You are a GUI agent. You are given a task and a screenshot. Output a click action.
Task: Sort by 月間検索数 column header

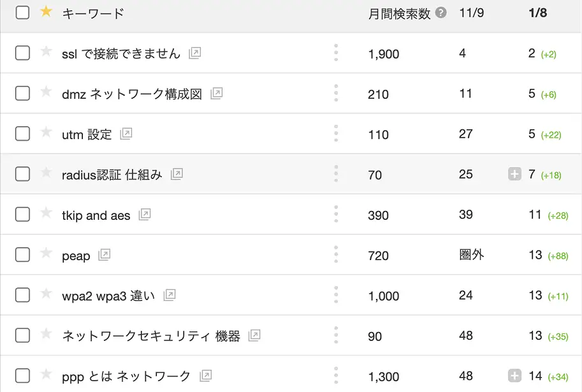(x=399, y=13)
